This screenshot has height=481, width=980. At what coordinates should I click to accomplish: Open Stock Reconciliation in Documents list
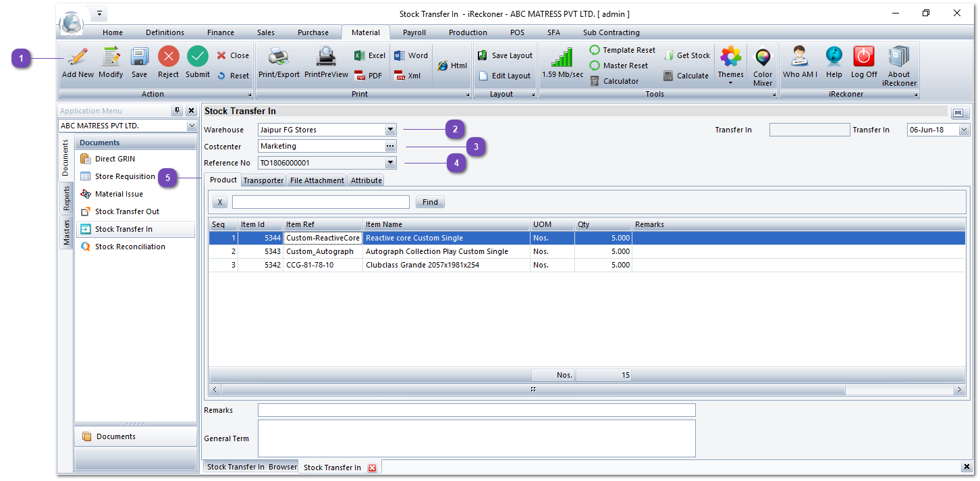click(x=130, y=247)
